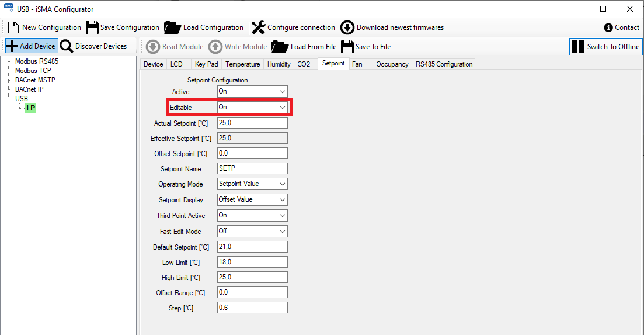
Task: Click the Add Device button
Action: coord(31,46)
